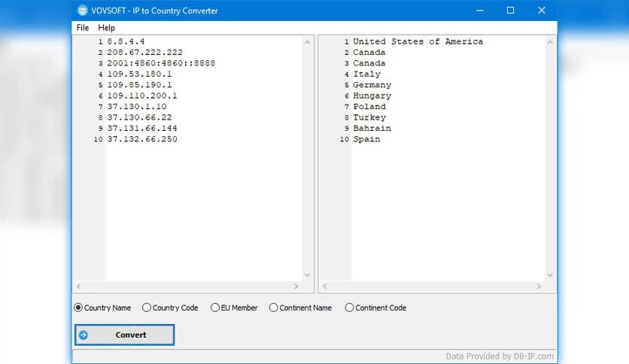Click the IP line 8.8.4.4
629x364 pixels.
126,41
